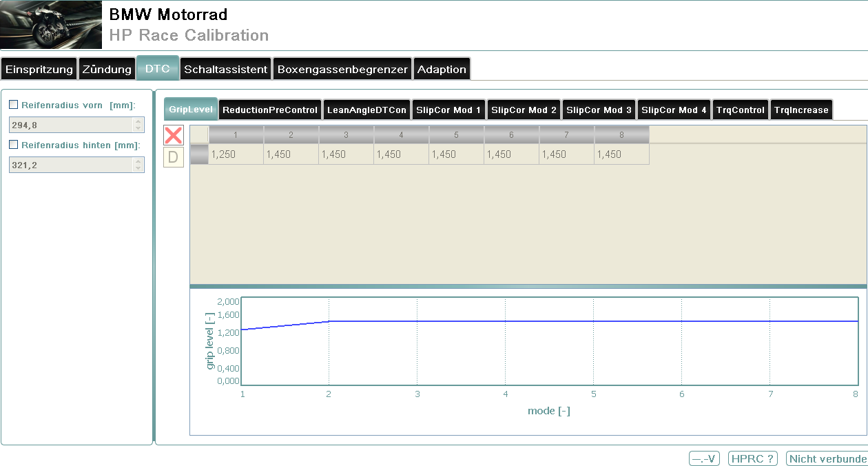
Task: Open the Einspritzung tab
Action: click(39, 69)
